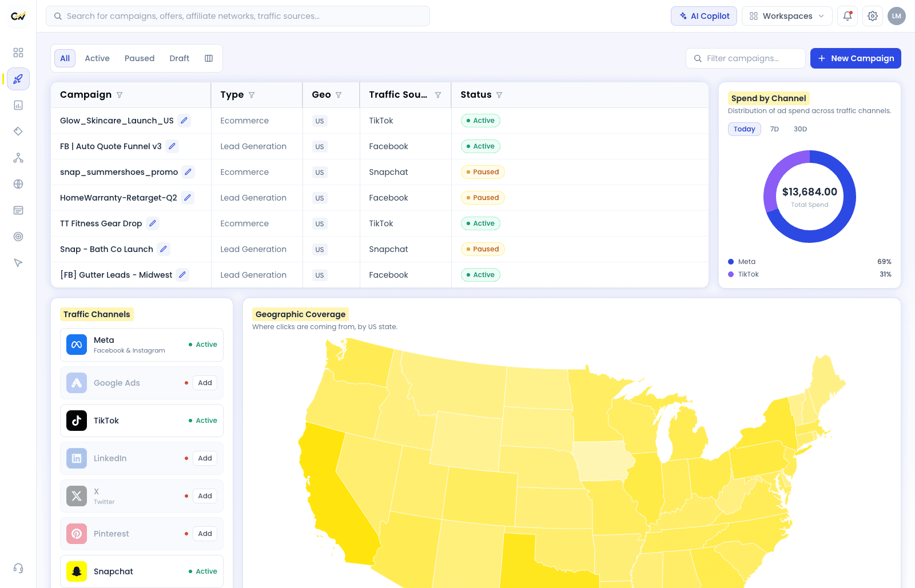The image size is (915, 588).
Task: Click the TikTok legend color dot
Action: [x=731, y=274]
